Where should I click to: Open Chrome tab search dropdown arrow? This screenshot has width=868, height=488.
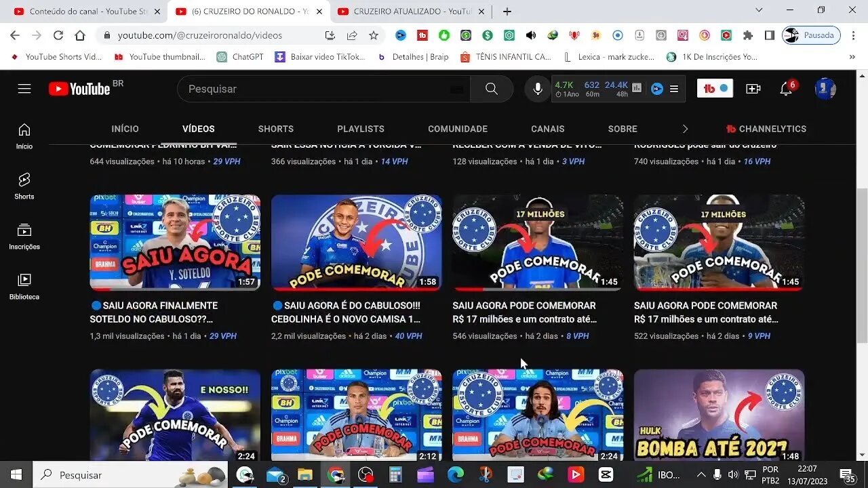click(759, 10)
